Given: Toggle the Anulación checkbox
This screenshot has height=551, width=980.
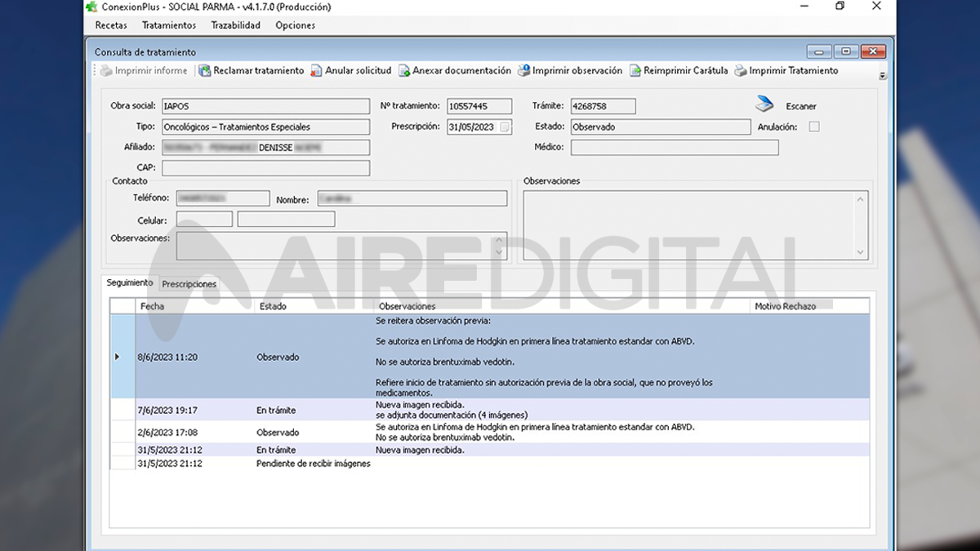Looking at the screenshot, I should [813, 127].
